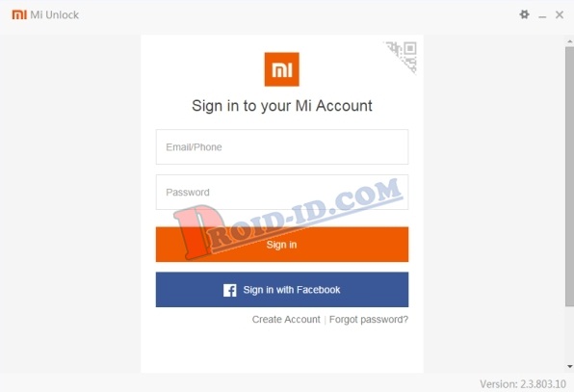Image resolution: width=574 pixels, height=392 pixels.
Task: Click the small Mi logo in title bar
Action: coord(19,14)
